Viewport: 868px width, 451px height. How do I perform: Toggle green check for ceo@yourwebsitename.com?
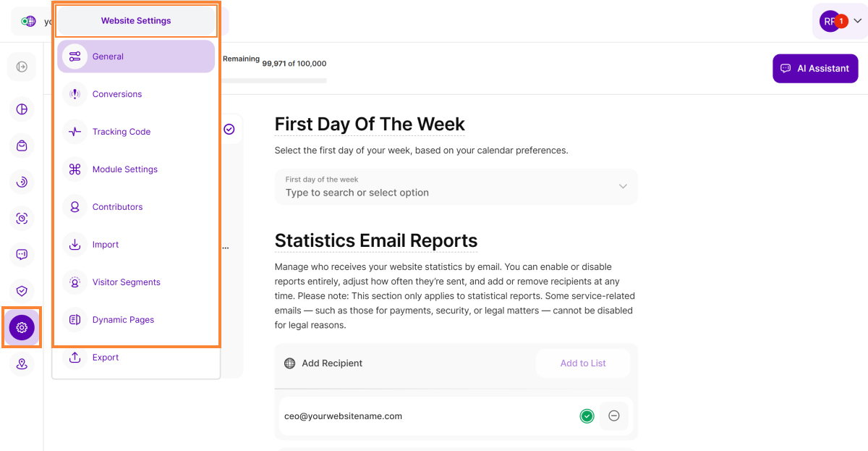(587, 416)
